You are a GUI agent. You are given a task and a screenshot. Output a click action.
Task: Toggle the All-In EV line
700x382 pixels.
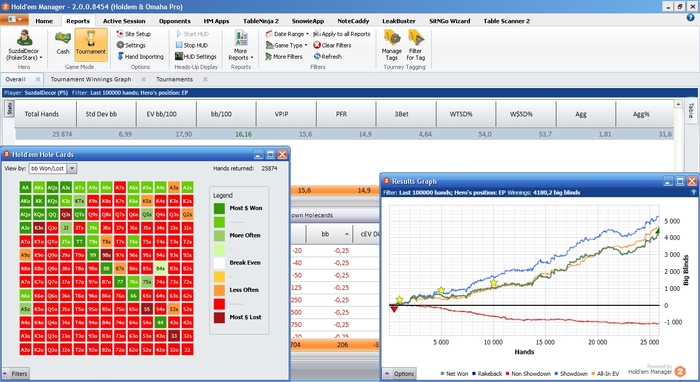(x=605, y=374)
